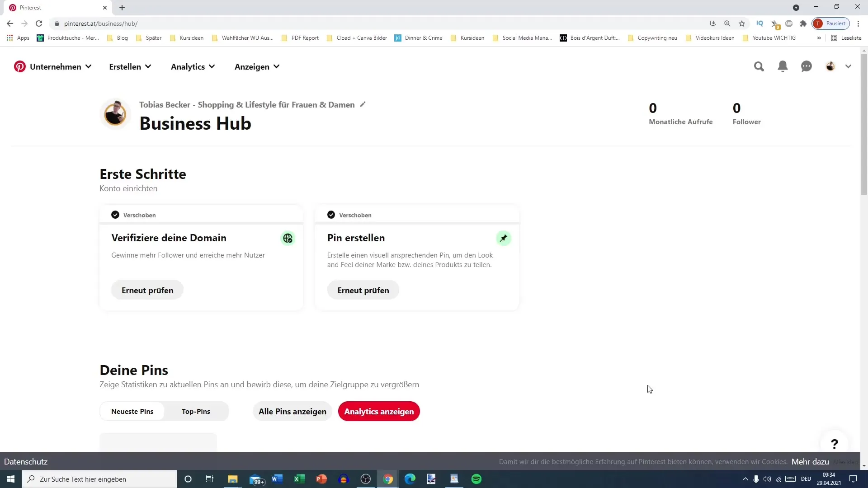This screenshot has width=868, height=488.
Task: Click Mehr dazu in cookie banner
Action: tap(810, 462)
